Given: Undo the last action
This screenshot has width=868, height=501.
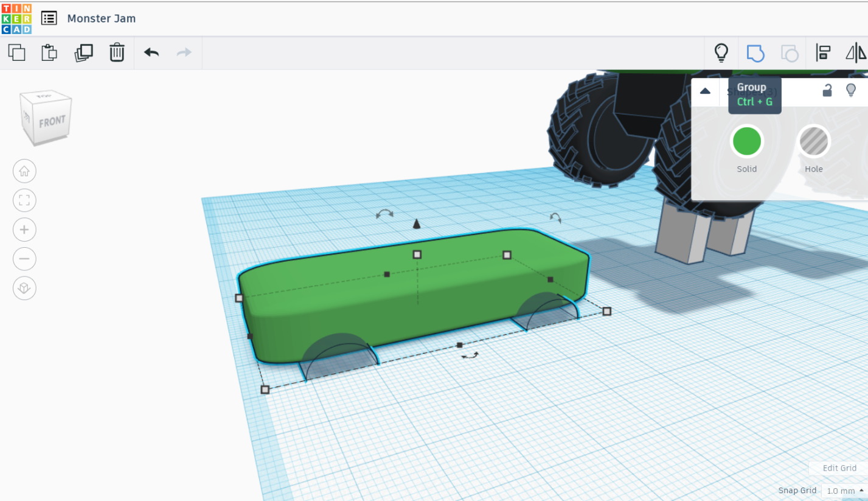Looking at the screenshot, I should pos(151,52).
